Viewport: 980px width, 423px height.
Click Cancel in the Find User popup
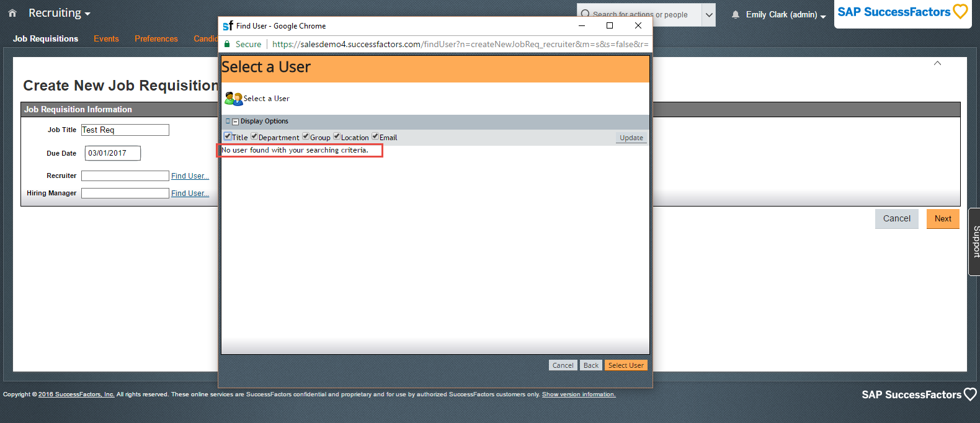click(563, 365)
